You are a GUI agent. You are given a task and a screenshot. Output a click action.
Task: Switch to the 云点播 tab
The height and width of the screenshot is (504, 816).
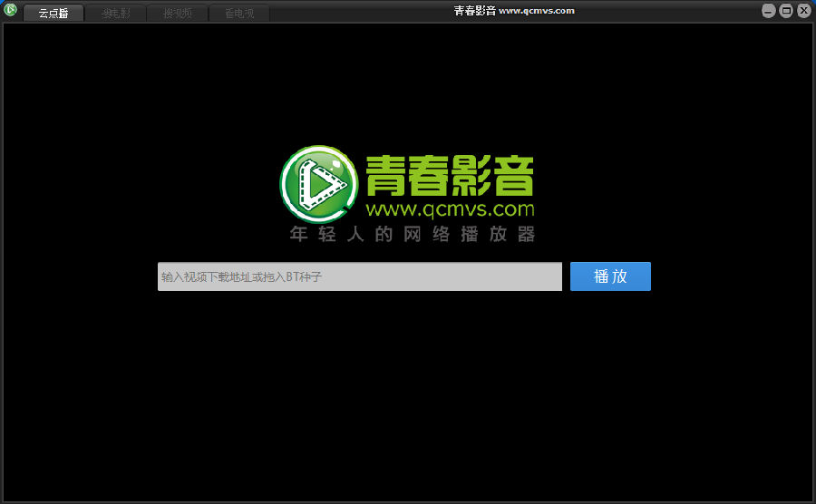[53, 13]
